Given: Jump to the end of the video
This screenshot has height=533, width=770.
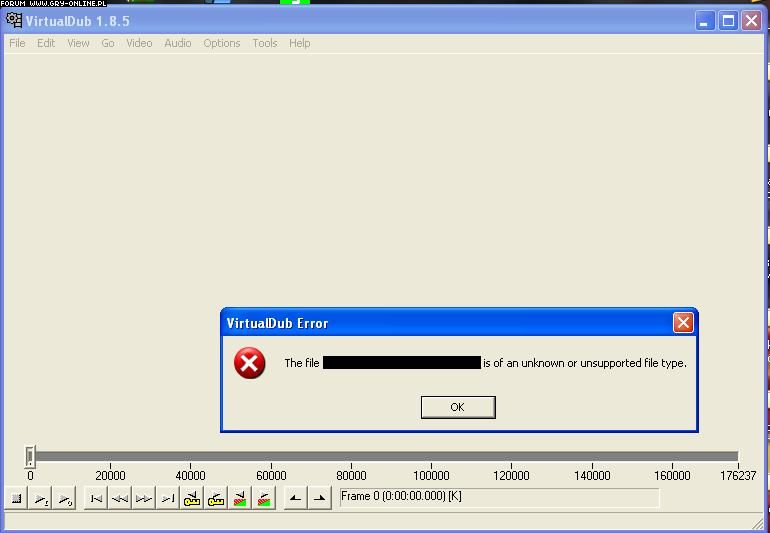Looking at the screenshot, I should pyautogui.click(x=168, y=498).
